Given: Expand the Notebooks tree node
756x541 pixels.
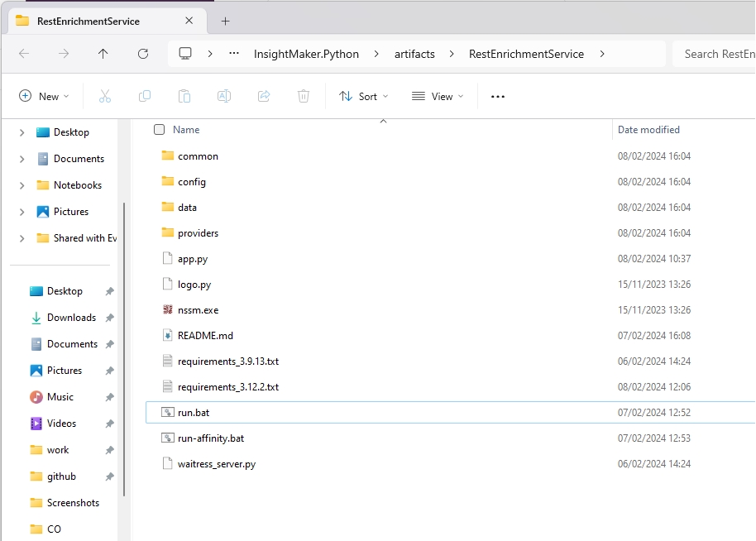Looking at the screenshot, I should 22,185.
